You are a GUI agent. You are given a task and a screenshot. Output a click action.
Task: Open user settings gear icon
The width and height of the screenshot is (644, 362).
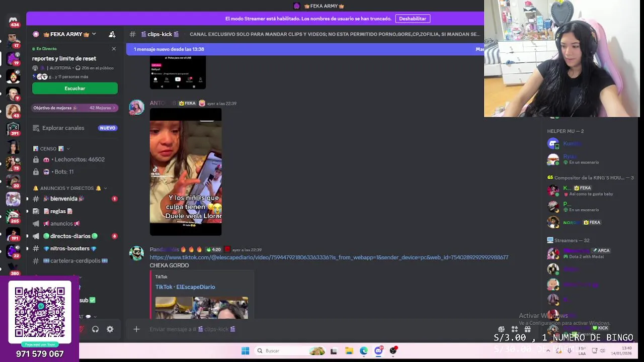coord(110,329)
